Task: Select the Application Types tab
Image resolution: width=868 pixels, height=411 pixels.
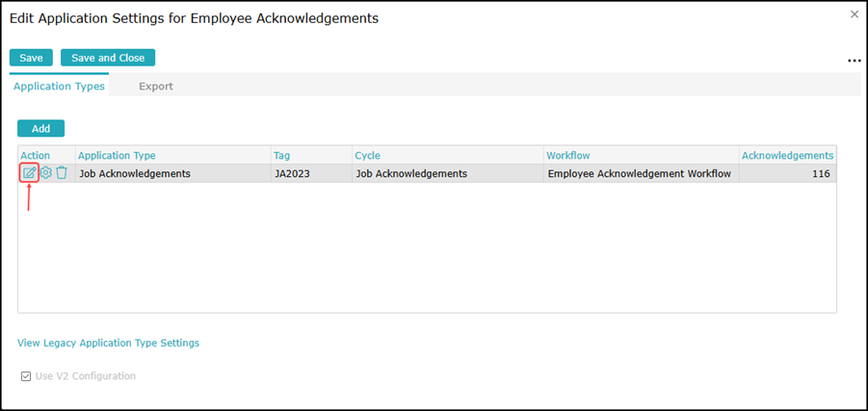Action: 59,87
